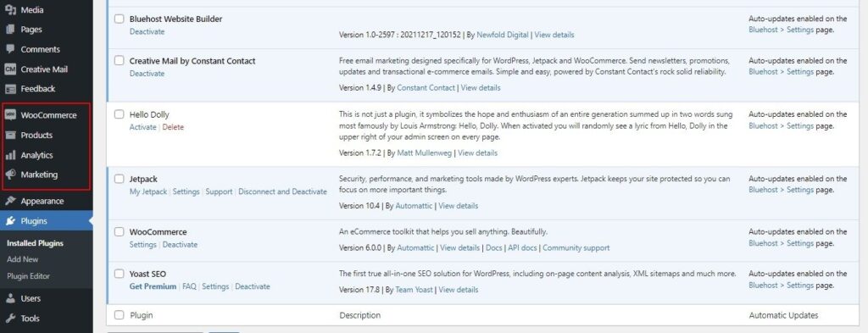View details for Creative Mail plugin

(x=481, y=88)
